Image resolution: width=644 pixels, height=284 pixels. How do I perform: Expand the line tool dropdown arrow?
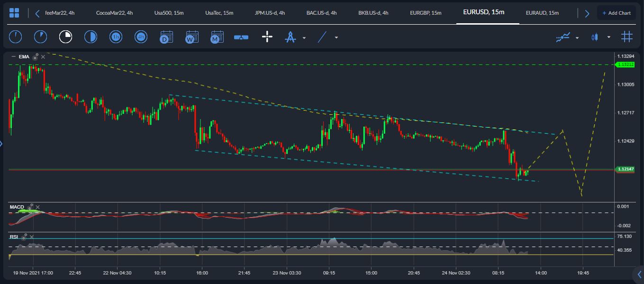(x=336, y=37)
